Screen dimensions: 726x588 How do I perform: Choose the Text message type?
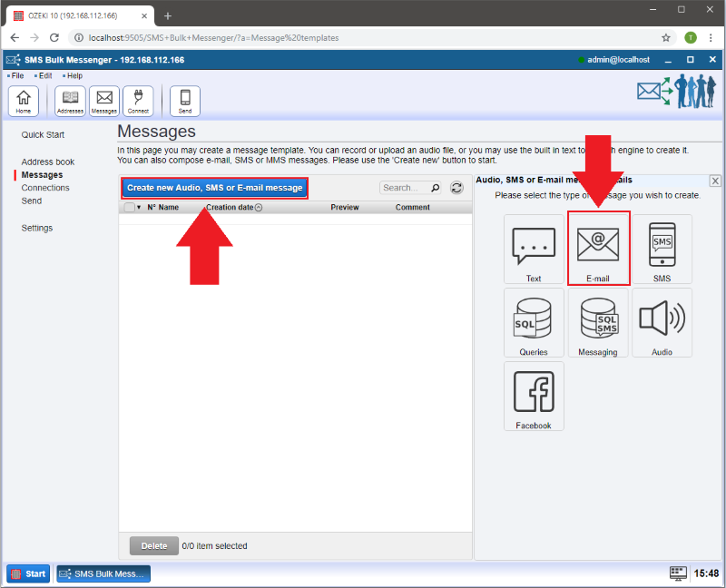tap(534, 249)
